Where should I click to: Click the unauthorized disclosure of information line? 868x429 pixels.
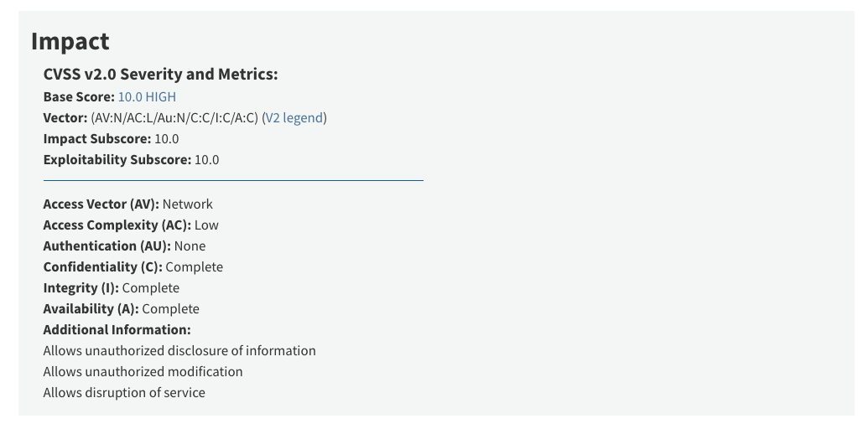click(x=179, y=351)
